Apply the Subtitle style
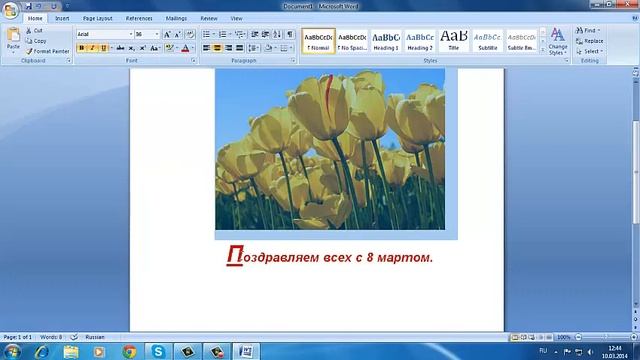The width and height of the screenshot is (640, 360). pyautogui.click(x=488, y=41)
